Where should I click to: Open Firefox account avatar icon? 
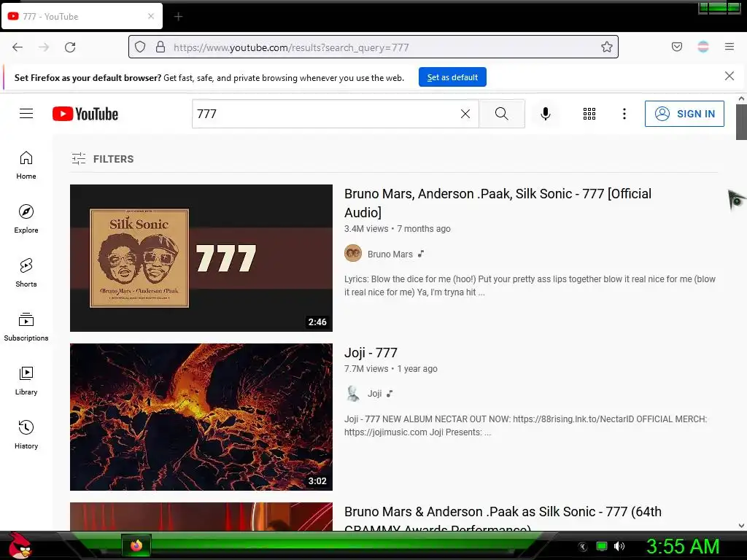(703, 47)
